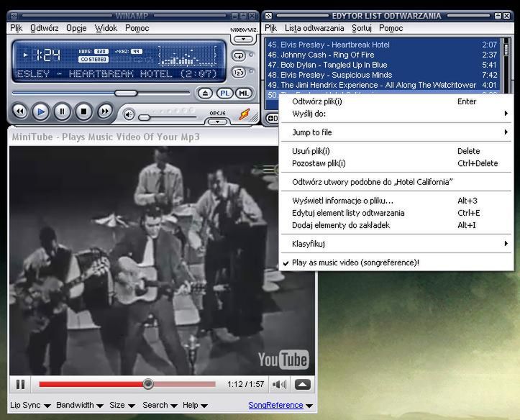Skip to next track in Winamp
The image size is (520, 420).
[x=105, y=111]
